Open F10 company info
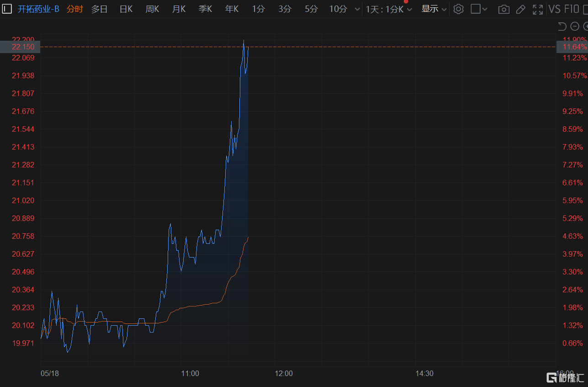Image resolution: width=588 pixels, height=387 pixels. point(571,9)
